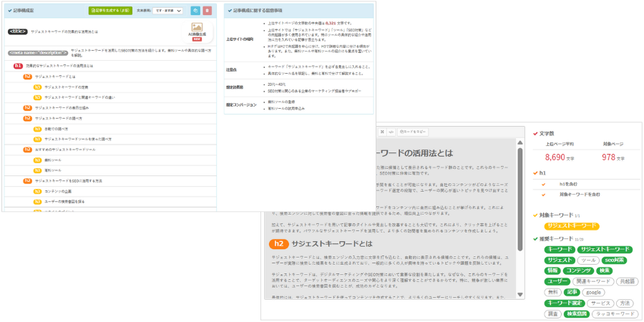Viewport: 644px width, 322px height.
Task: Click the 想定コンバージョン row label
Action: click(x=241, y=105)
